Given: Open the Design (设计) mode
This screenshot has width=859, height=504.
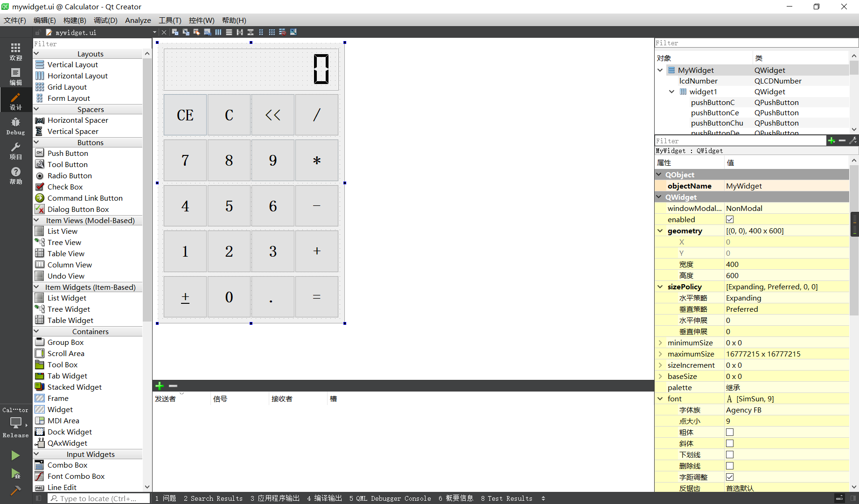Looking at the screenshot, I should [x=16, y=101].
